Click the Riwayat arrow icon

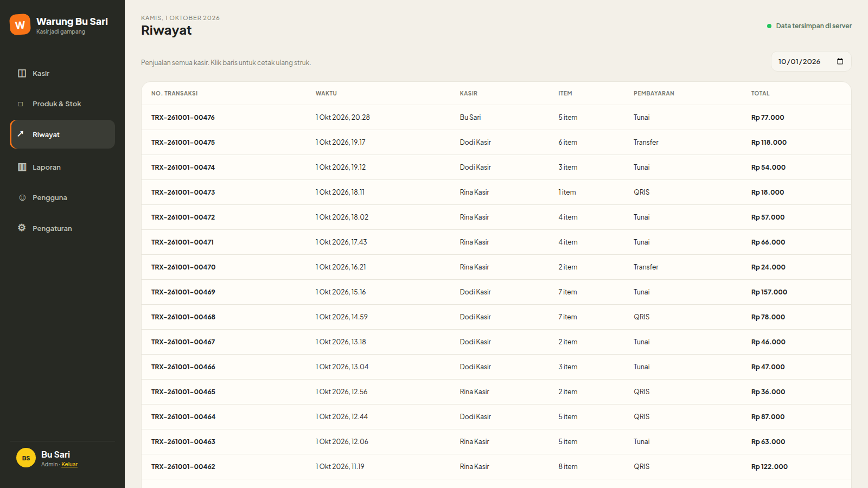(21, 134)
